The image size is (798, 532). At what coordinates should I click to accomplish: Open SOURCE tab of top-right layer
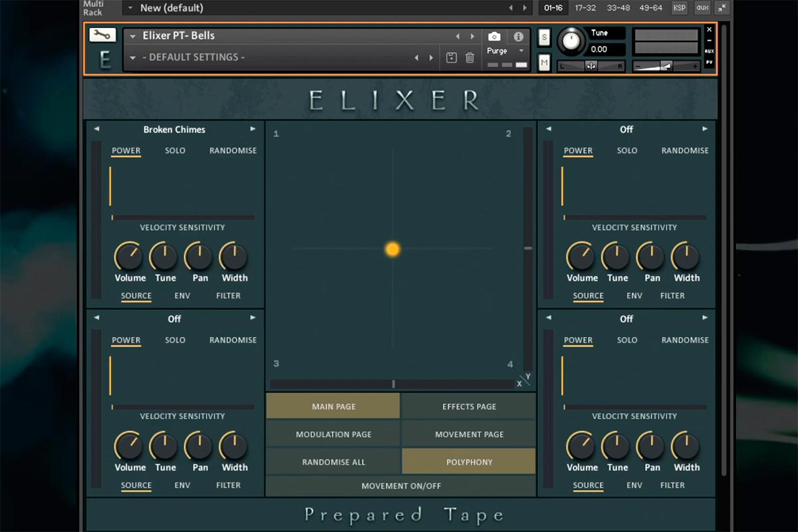589,296
